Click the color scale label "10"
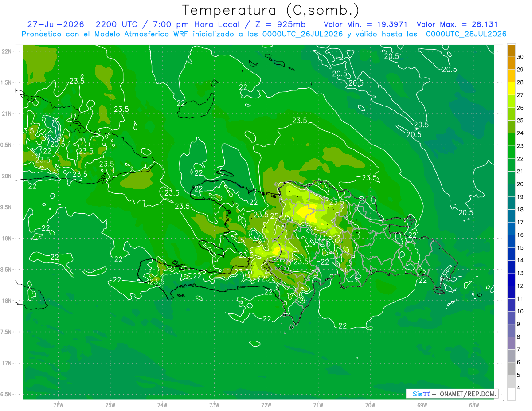The width and height of the screenshot is (532, 411). (x=520, y=311)
